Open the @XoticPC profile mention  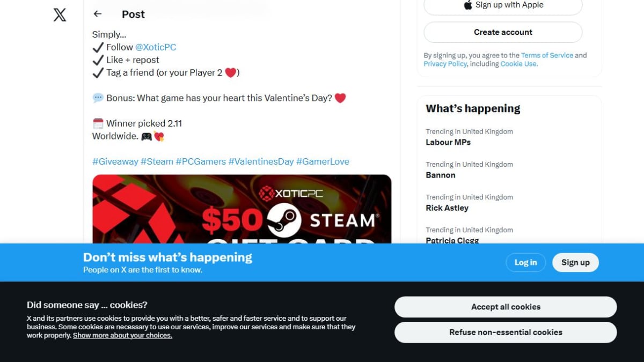[156, 47]
